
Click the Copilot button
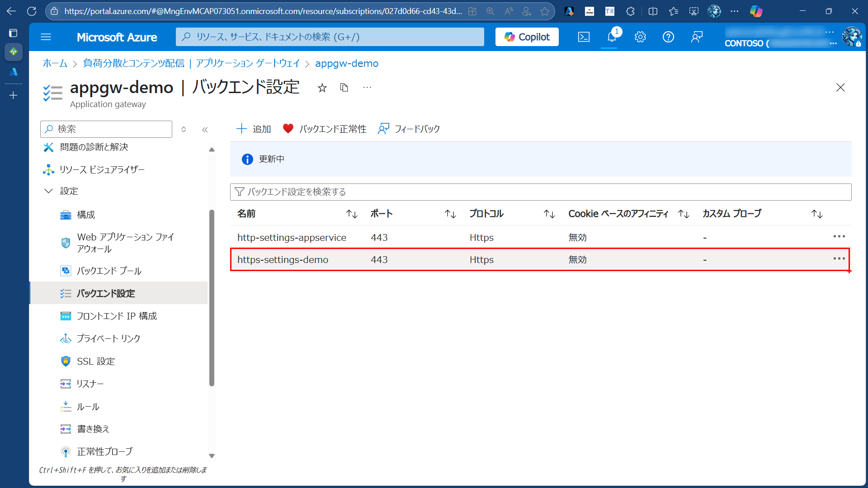click(x=527, y=37)
